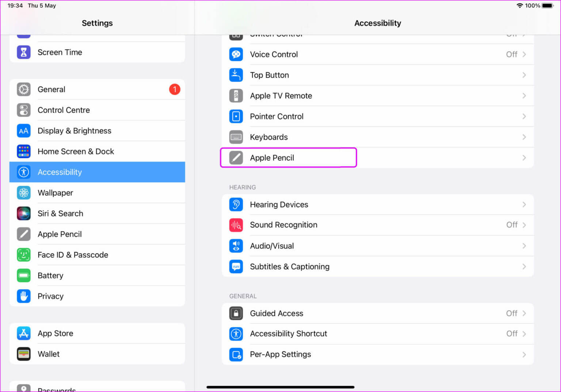Open Subtitles & Captioning chevron
The width and height of the screenshot is (561, 392).
(x=524, y=266)
